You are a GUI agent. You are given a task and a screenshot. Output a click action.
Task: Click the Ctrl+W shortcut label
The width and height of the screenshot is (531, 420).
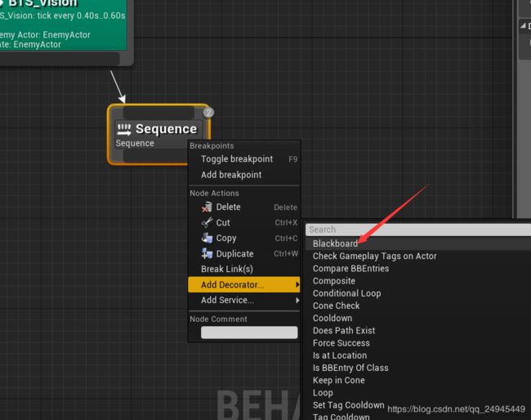pyautogui.click(x=286, y=253)
